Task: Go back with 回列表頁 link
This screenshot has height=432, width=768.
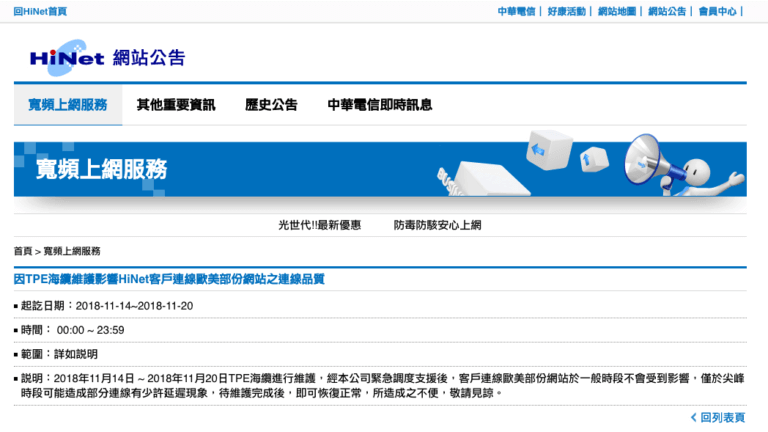Action: [722, 417]
